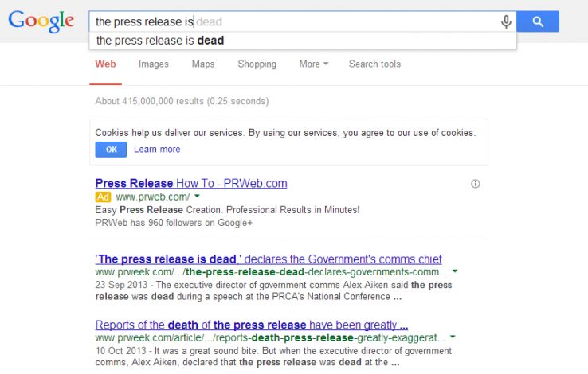Click the yellow Ad badge

pyautogui.click(x=103, y=197)
